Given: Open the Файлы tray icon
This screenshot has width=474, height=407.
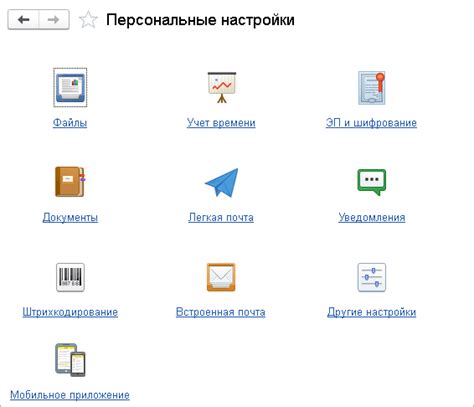Looking at the screenshot, I should [70, 87].
